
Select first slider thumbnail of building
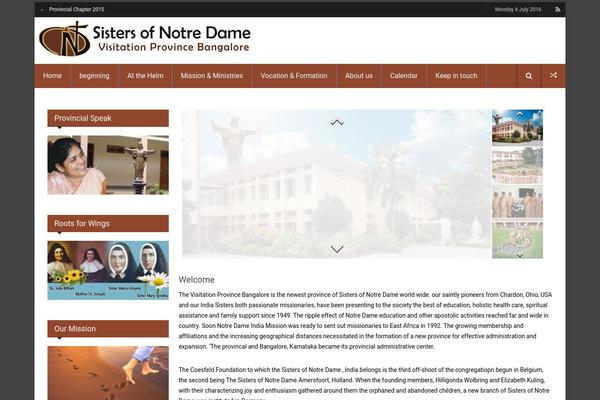pos(517,127)
